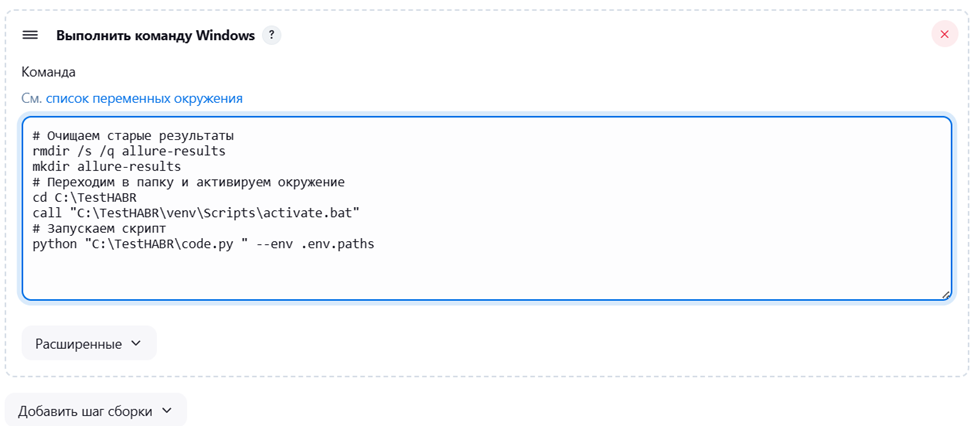Click the chevron beside Расширенные
974x426 pixels.
click(x=137, y=343)
